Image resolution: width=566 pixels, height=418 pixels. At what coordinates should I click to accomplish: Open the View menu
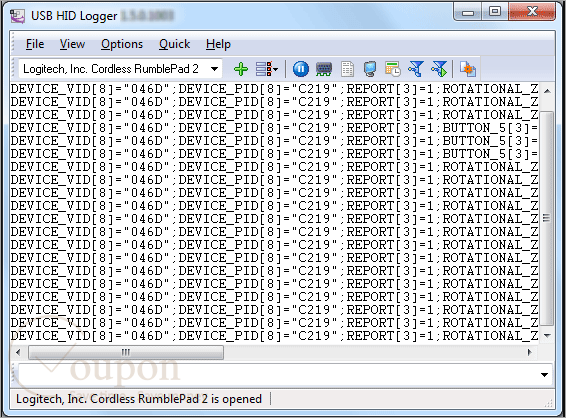[x=72, y=44]
